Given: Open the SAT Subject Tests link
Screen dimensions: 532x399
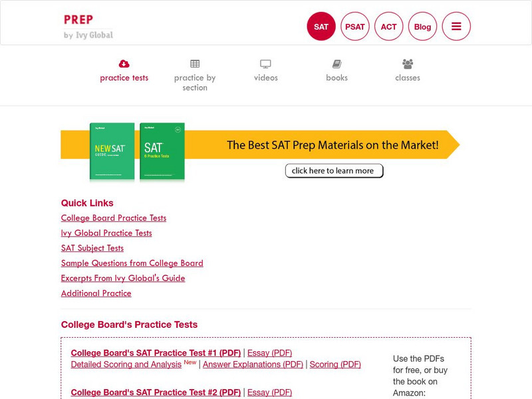Looking at the screenshot, I should click(x=92, y=248).
